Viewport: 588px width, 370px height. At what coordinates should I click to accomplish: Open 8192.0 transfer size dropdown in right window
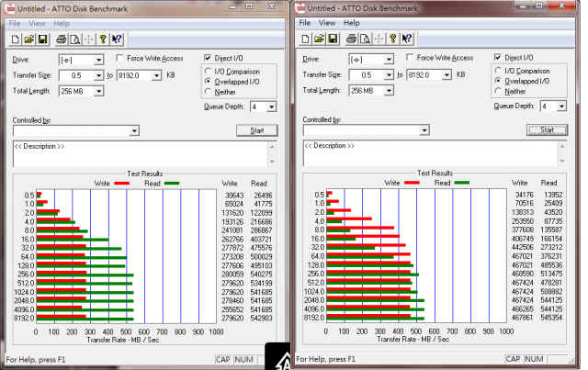[447, 75]
